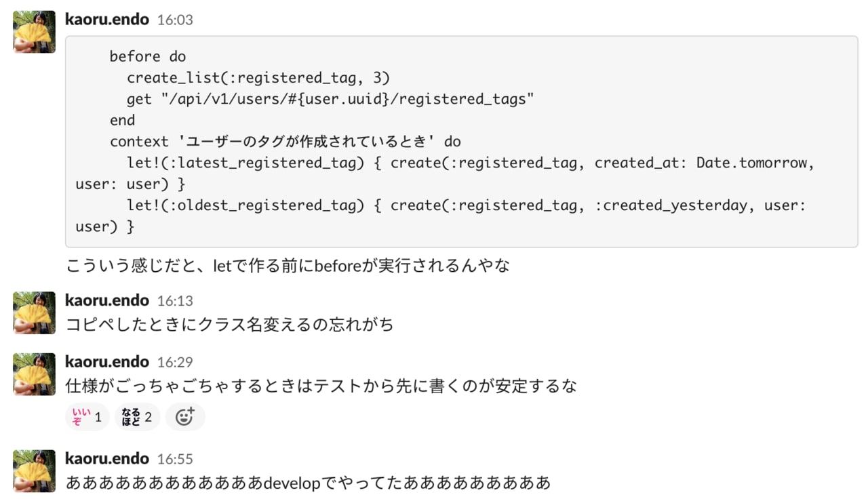
Task: Click the avatar beside the 16:13 message
Action: pyautogui.click(x=34, y=313)
